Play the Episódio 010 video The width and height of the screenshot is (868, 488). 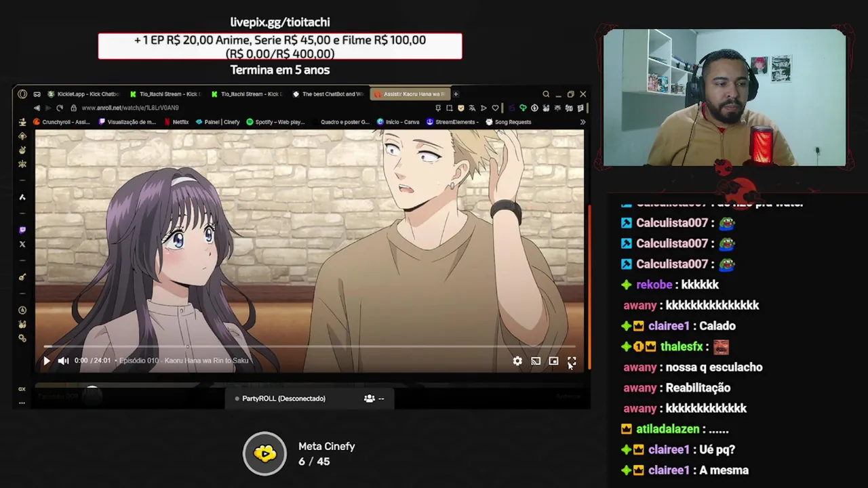(x=46, y=361)
